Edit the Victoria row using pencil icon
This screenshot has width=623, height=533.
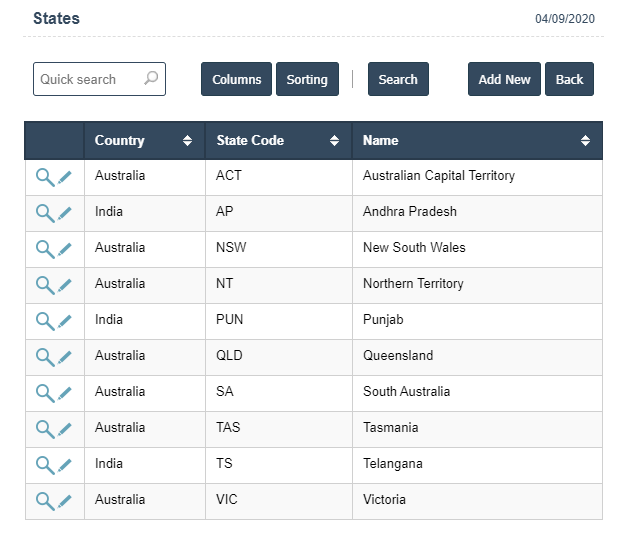tap(65, 501)
